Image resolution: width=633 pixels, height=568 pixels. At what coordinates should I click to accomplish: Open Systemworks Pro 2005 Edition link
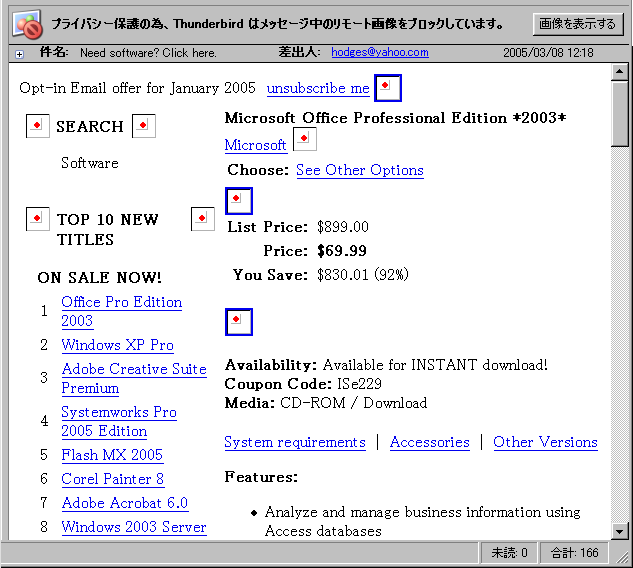(119, 421)
